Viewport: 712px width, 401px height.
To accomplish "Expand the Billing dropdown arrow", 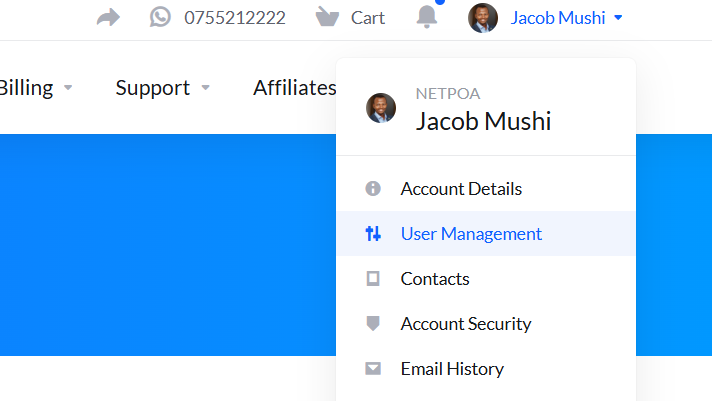I will coord(68,88).
